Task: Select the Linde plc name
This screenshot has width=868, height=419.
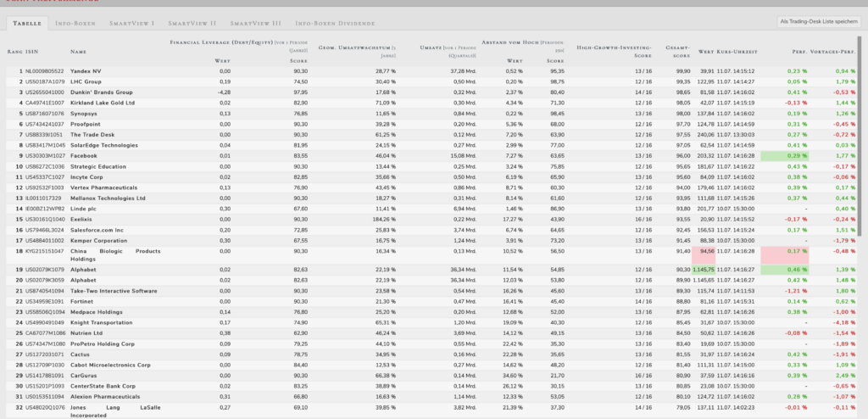Action: [83, 209]
